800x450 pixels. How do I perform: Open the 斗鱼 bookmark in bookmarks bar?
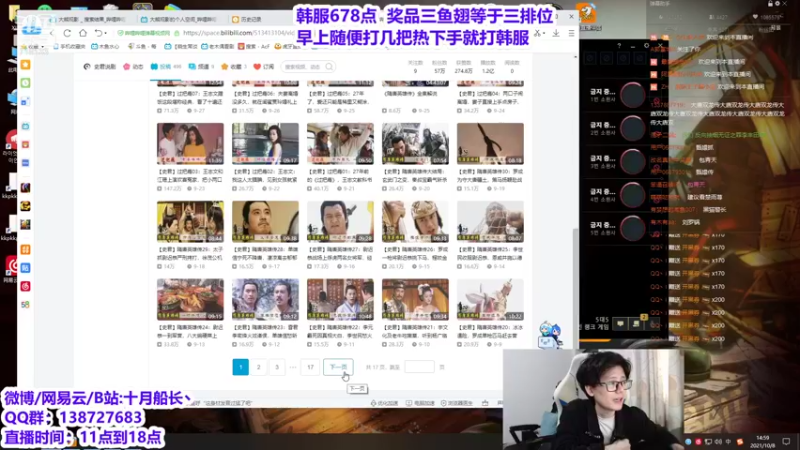tap(140, 46)
